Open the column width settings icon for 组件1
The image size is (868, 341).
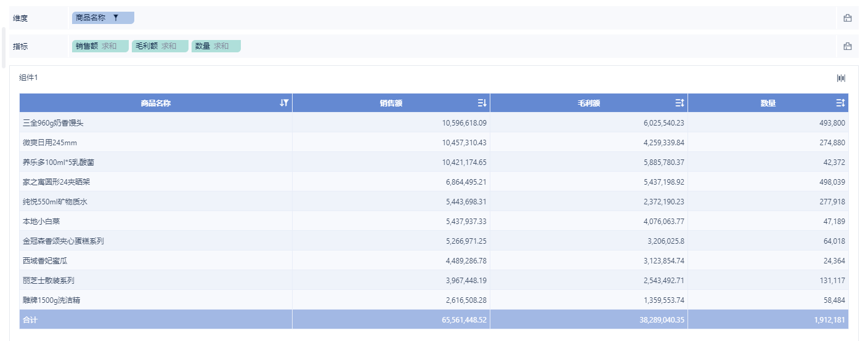[x=841, y=78]
